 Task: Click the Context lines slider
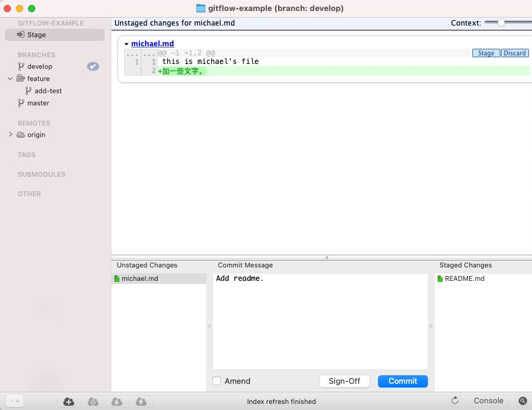(501, 23)
